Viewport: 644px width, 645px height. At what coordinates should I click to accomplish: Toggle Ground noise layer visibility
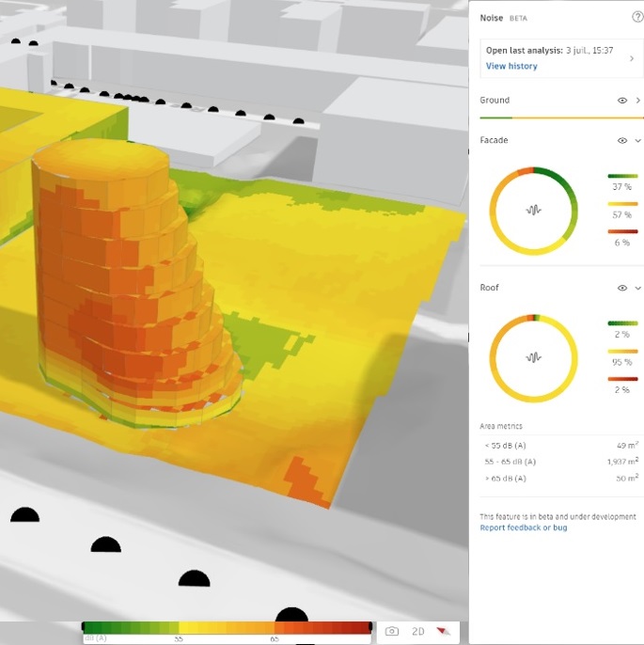pos(622,100)
